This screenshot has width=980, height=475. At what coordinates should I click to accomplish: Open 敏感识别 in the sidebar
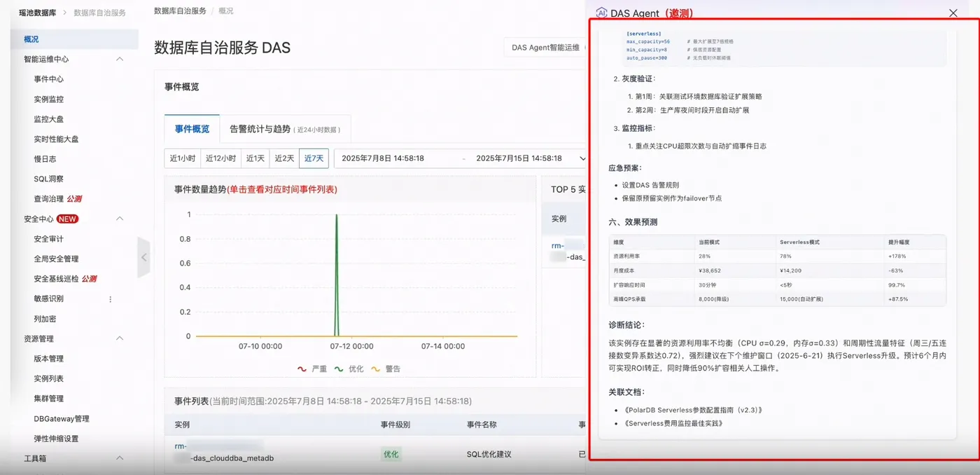tap(48, 299)
